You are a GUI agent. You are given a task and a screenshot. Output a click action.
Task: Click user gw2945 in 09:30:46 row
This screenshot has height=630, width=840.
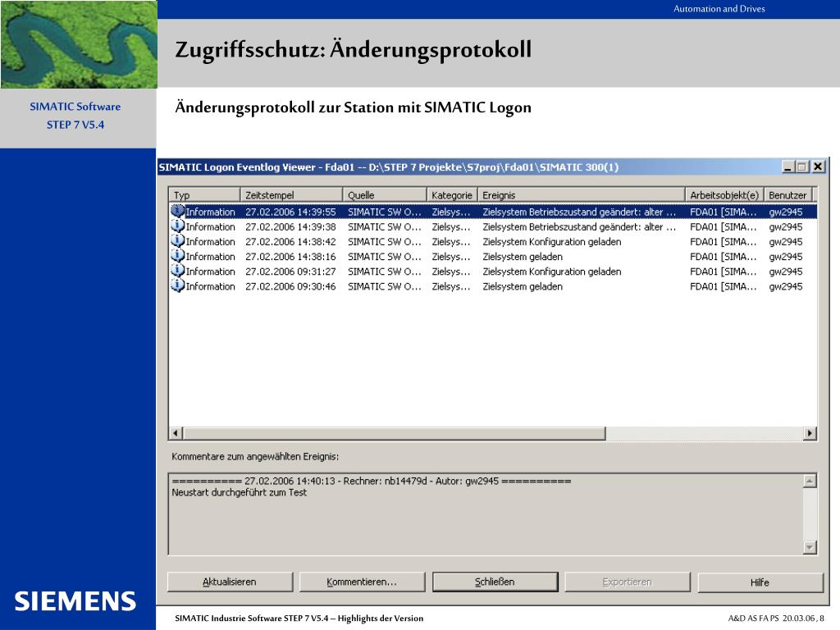point(785,286)
